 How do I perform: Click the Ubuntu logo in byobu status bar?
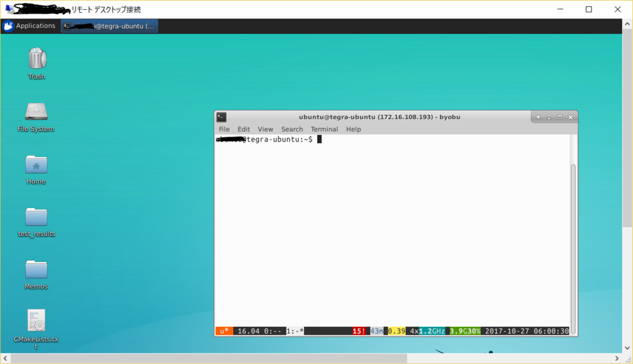coord(224,331)
